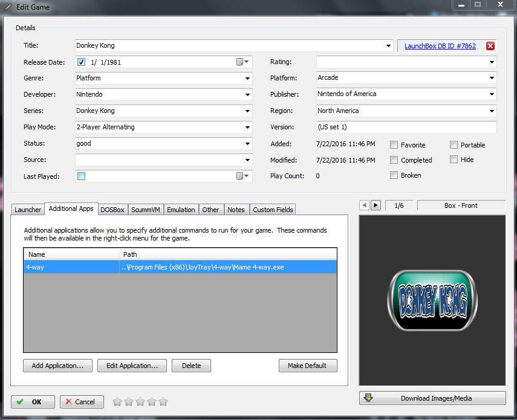The height and width of the screenshot is (420, 517).
Task: Click the 1/6 image counter
Action: [x=399, y=205]
